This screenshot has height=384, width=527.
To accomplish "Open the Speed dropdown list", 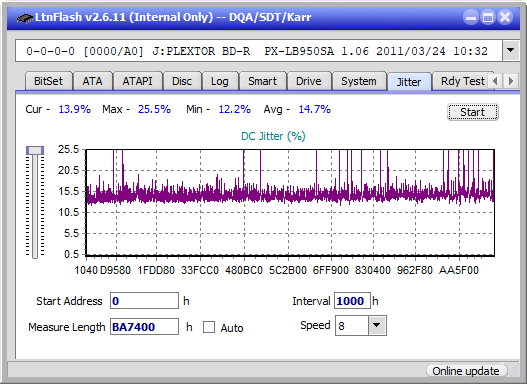I will [x=377, y=325].
